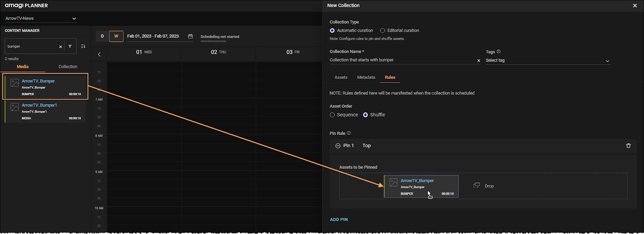The height and width of the screenshot is (234, 644).
Task: Focus the Collection Name input field
Action: pyautogui.click(x=402, y=60)
